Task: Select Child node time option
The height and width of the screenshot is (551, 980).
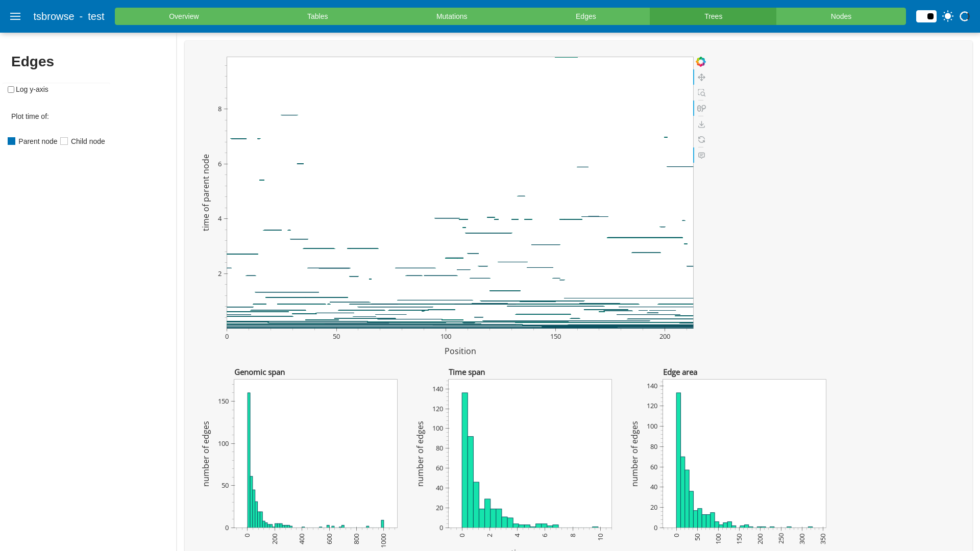Action: (64, 141)
